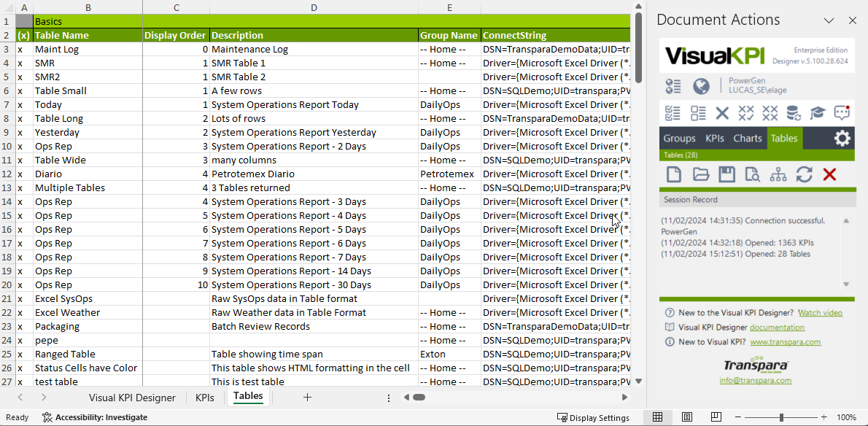Click the info@transpara.com email link
The width and height of the screenshot is (868, 426).
[756, 380]
